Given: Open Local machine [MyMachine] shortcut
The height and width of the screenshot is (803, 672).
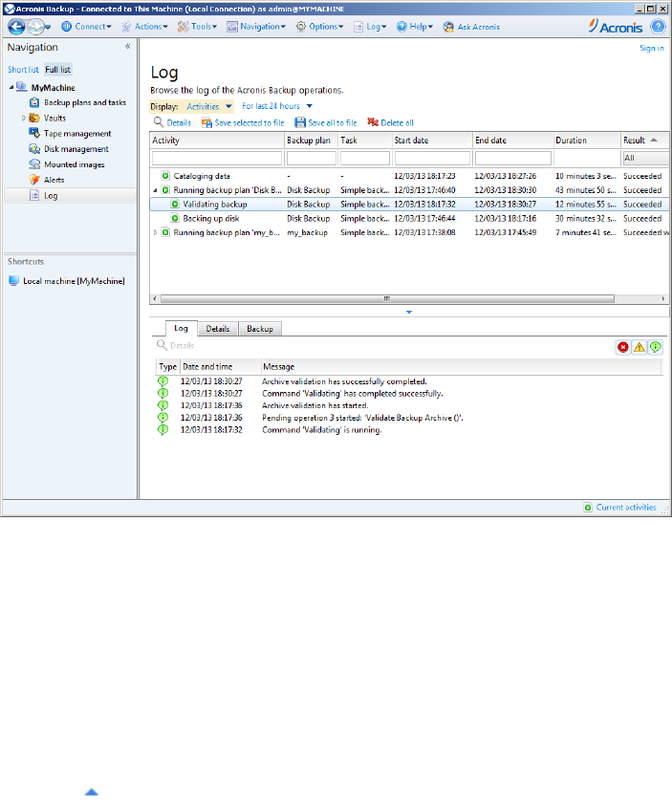Looking at the screenshot, I should [x=67, y=281].
